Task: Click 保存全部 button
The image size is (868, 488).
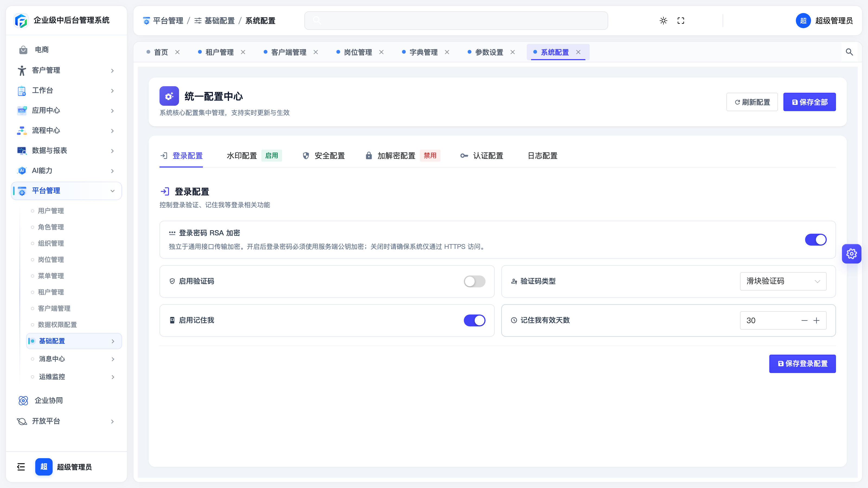Action: click(x=809, y=102)
